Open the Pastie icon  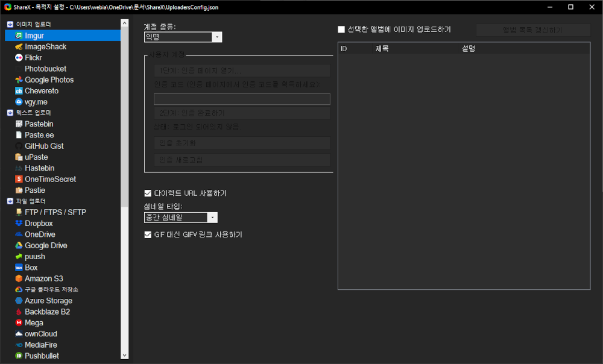point(19,190)
